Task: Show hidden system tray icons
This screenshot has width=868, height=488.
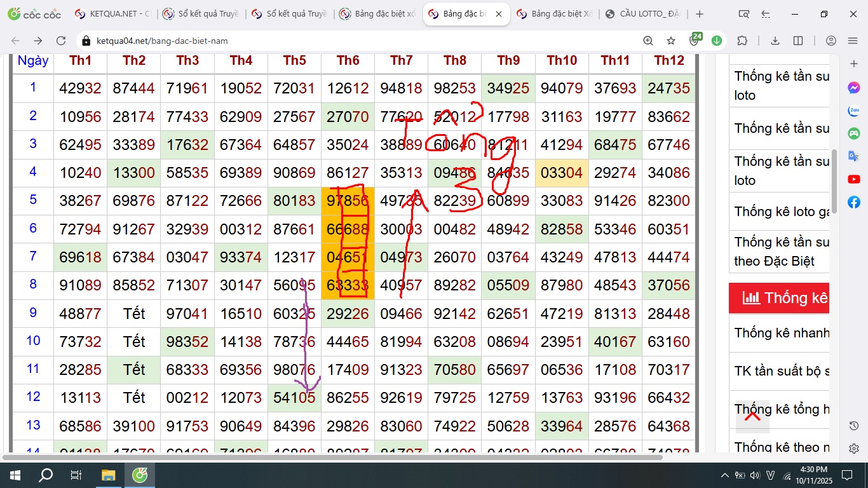Action: point(724,475)
